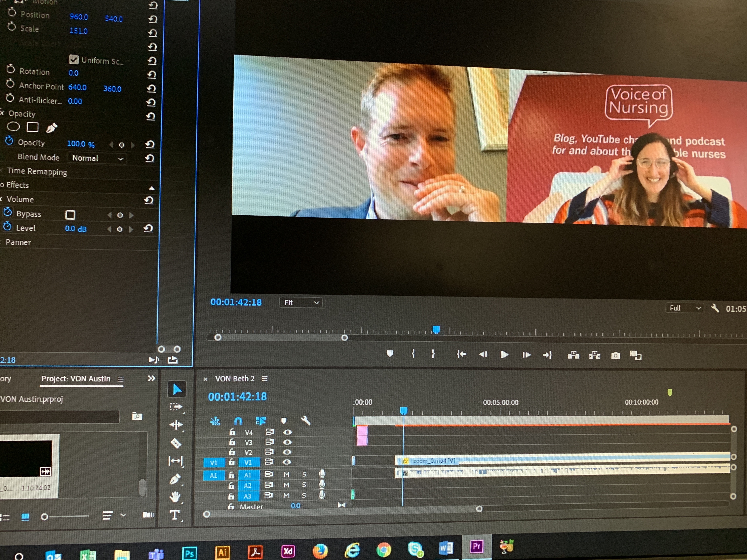Open Blend Mode Normal dropdown
747x560 pixels.
point(97,158)
